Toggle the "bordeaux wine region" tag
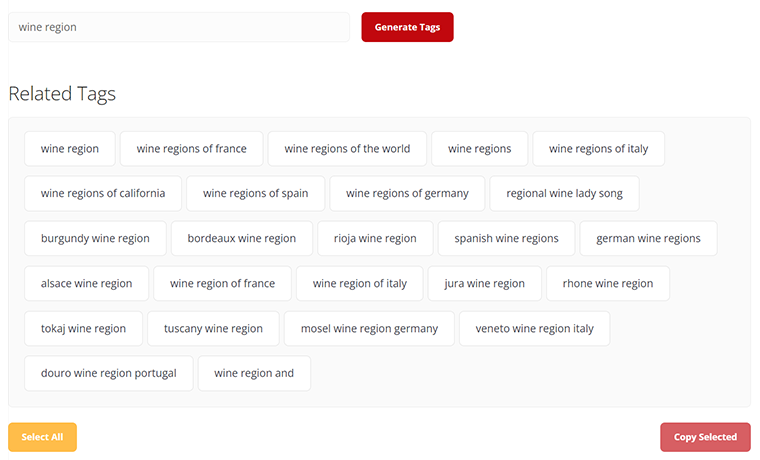 (241, 238)
